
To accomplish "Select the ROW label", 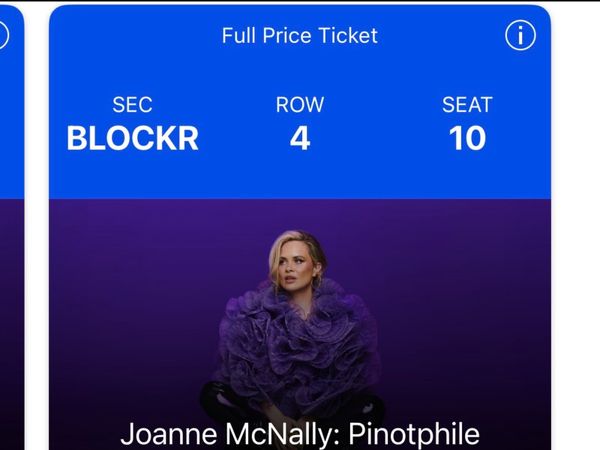I will (x=300, y=105).
